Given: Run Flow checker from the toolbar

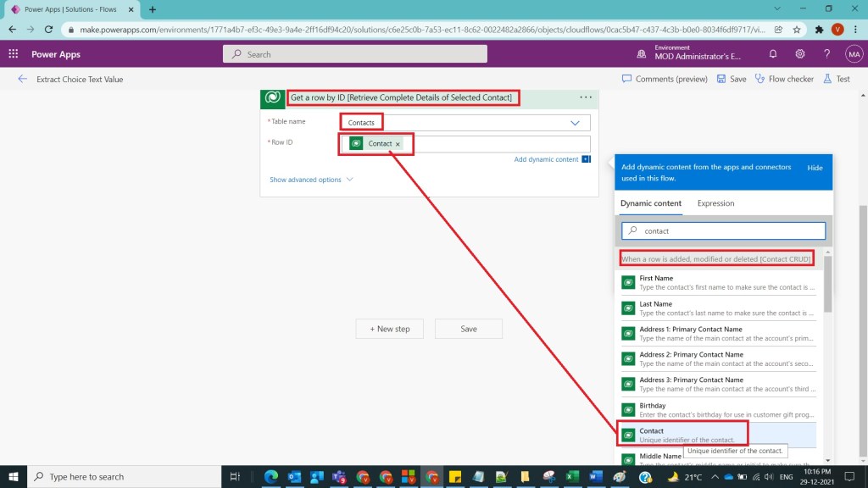Looking at the screenshot, I should point(784,79).
